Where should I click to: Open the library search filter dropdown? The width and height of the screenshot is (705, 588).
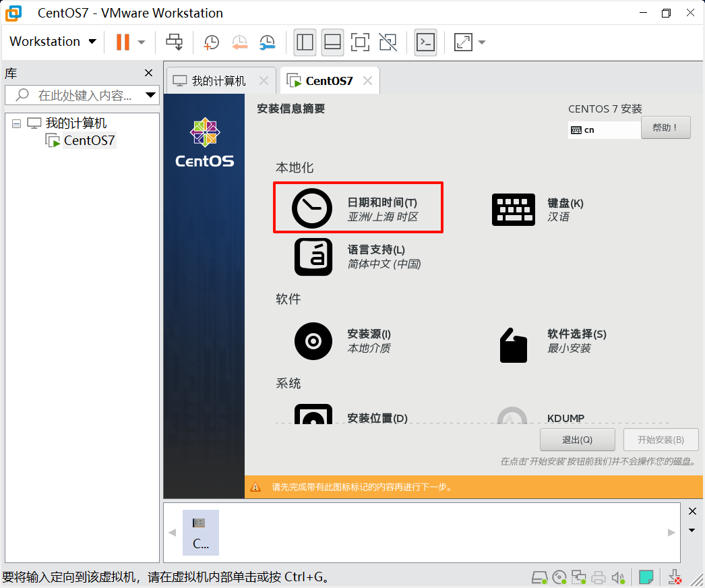[x=150, y=95]
